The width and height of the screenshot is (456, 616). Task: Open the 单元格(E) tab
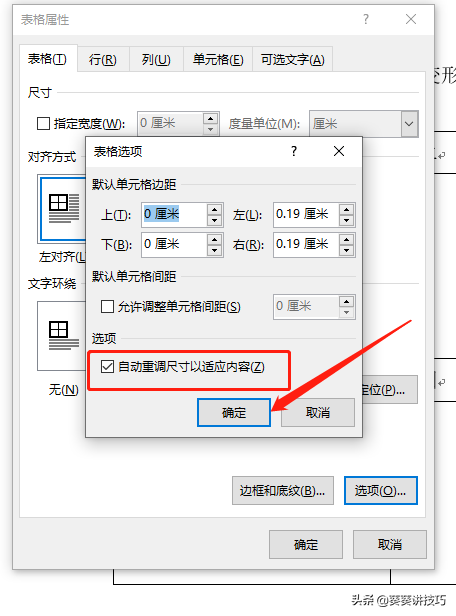[x=218, y=60]
